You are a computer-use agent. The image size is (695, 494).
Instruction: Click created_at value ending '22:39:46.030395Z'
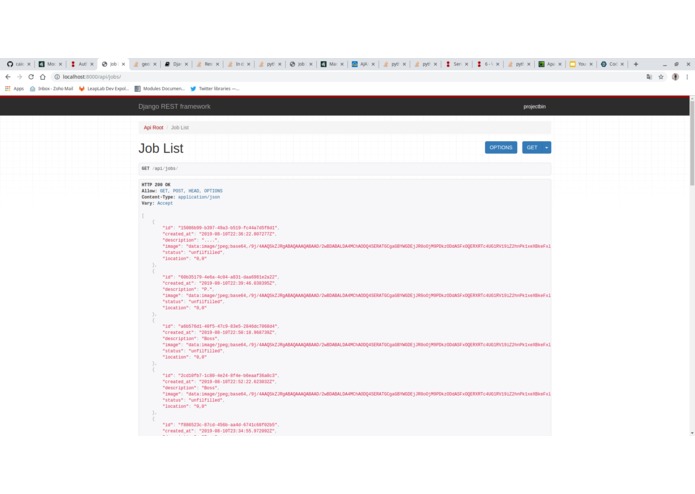pyautogui.click(x=237, y=283)
